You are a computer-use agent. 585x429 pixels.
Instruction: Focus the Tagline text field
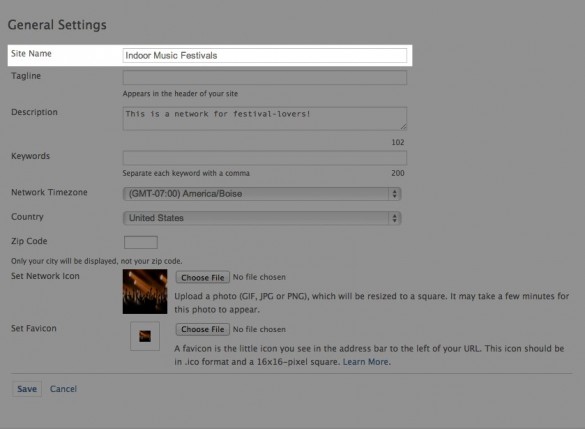(x=265, y=78)
